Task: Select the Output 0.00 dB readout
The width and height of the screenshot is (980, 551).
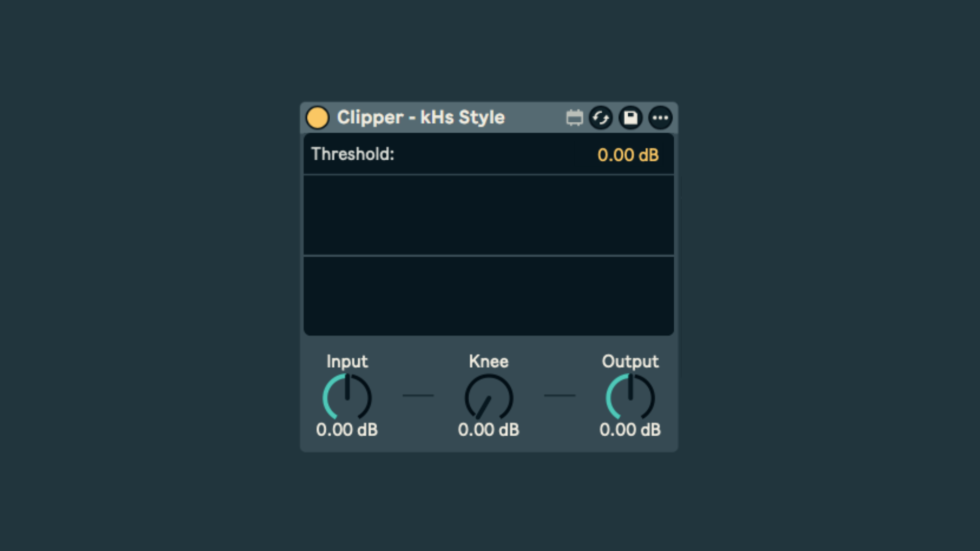Action: click(630, 430)
